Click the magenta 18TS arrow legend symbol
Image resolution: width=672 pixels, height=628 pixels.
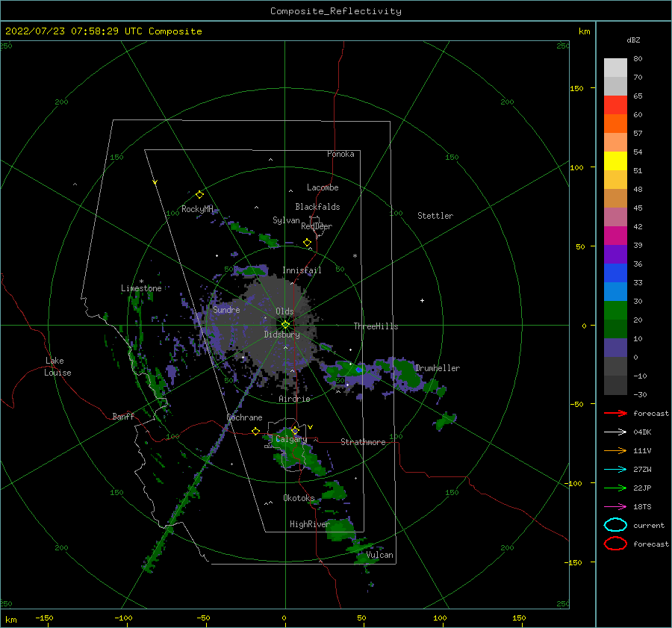615,507
